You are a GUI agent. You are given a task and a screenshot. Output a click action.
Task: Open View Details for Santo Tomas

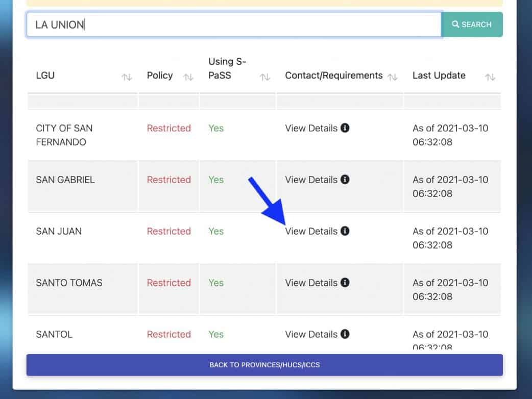click(x=311, y=283)
